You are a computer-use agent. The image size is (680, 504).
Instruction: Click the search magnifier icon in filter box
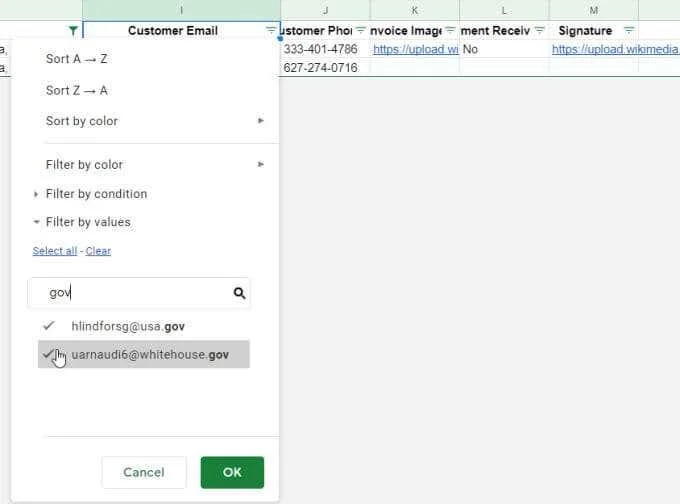click(x=239, y=293)
